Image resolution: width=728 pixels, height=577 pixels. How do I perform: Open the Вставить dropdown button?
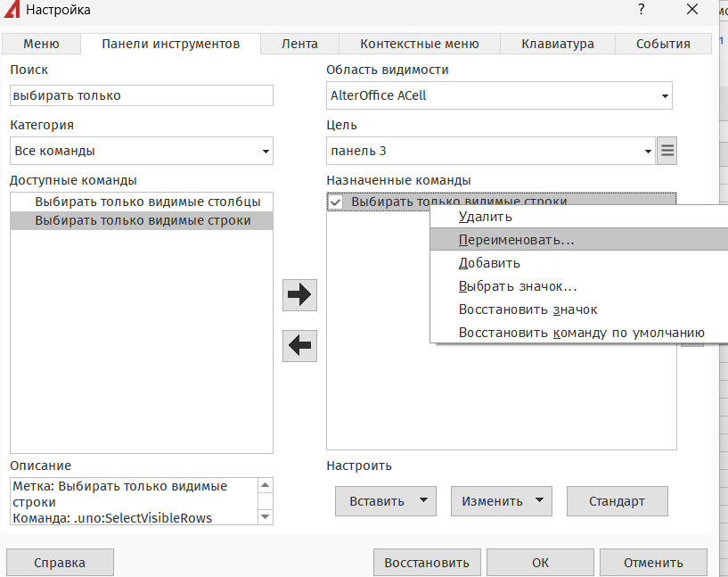point(386,501)
